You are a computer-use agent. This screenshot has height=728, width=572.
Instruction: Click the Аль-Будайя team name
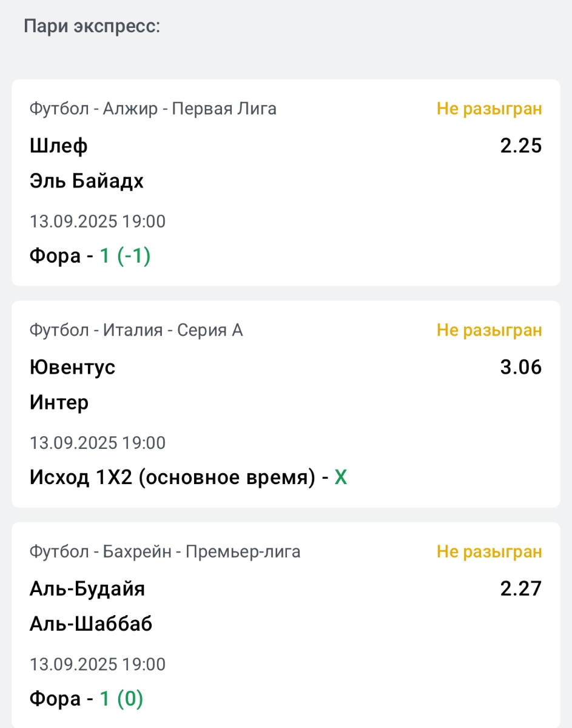(x=87, y=588)
